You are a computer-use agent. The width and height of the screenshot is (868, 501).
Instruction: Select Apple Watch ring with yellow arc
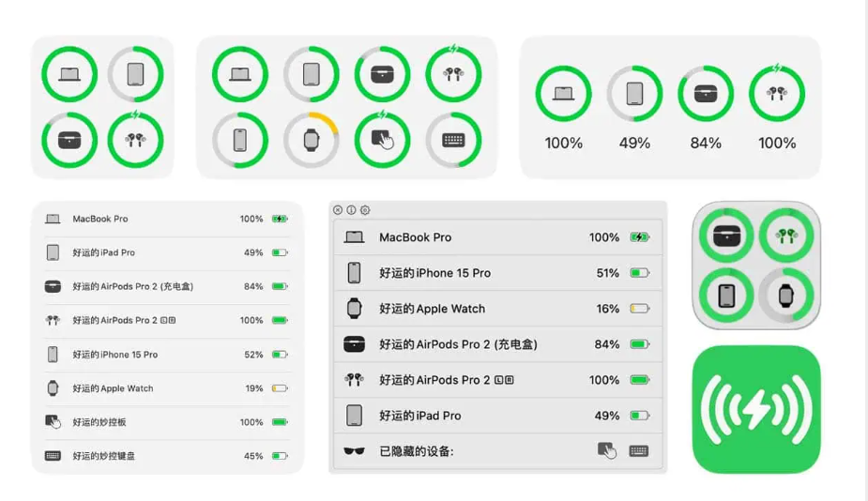pos(311,140)
